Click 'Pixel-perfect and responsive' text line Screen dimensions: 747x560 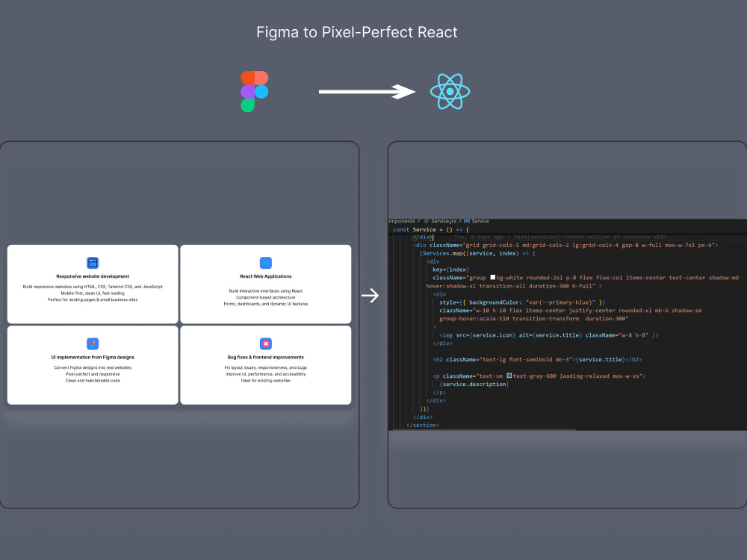[x=93, y=374]
